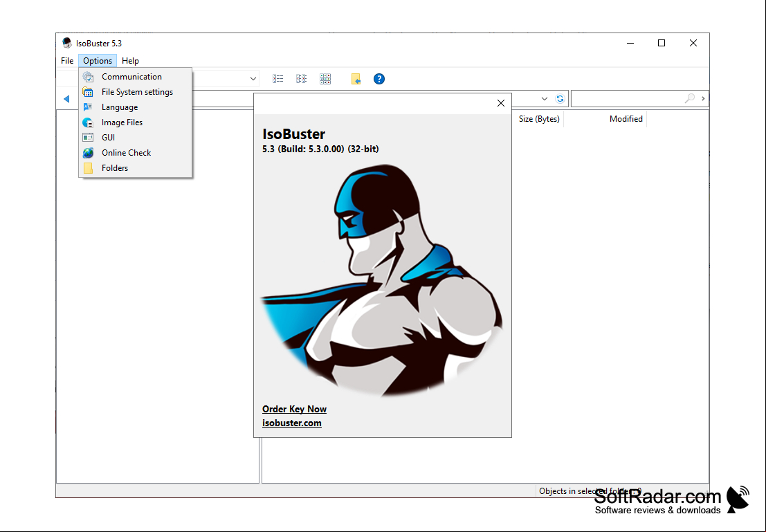766x532 pixels.
Task: Click the IsoBuster superhero logo image
Action: tap(381, 280)
